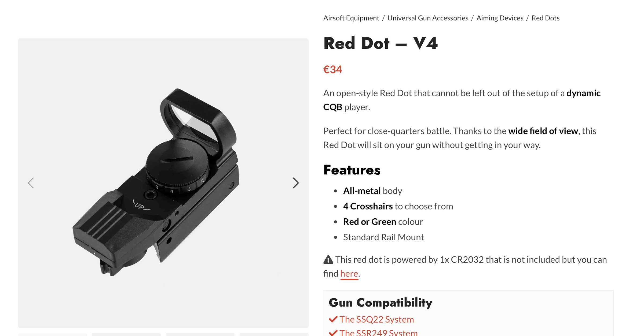
Task: Click the SSR249 checkmark icon
Action: pos(333,333)
